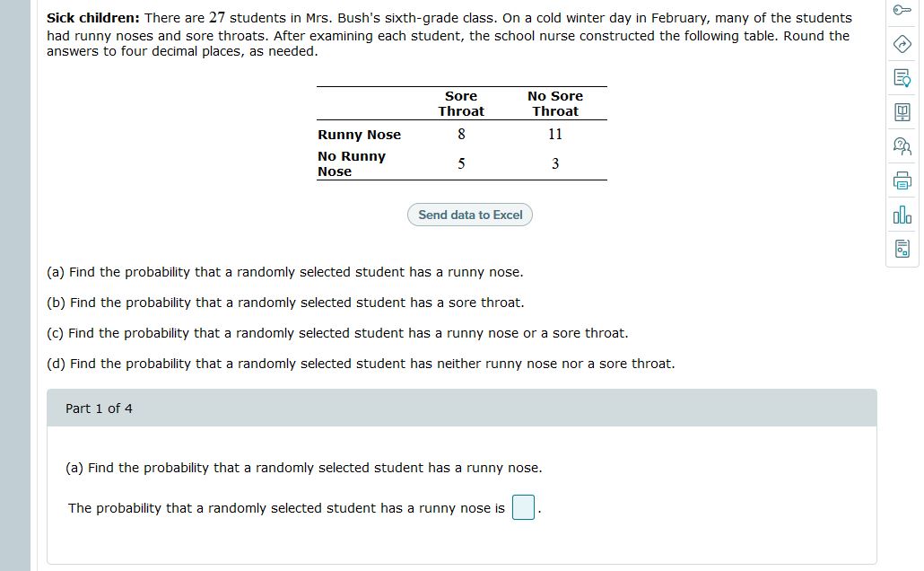Viewport: 924px width, 571px height.
Task: Select the table cell showing 8
Action: 460,134
